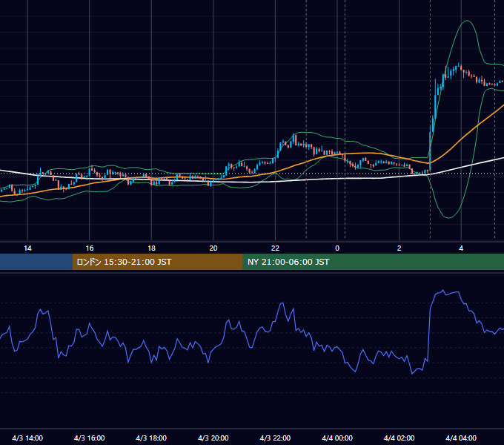
Task: Click the NY 21:00-06:00 JST session band
Action: [x=373, y=262]
